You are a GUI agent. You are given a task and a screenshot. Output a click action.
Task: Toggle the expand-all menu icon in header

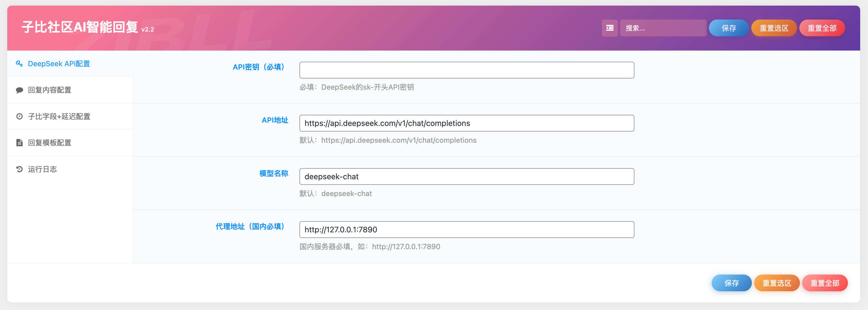click(x=610, y=28)
